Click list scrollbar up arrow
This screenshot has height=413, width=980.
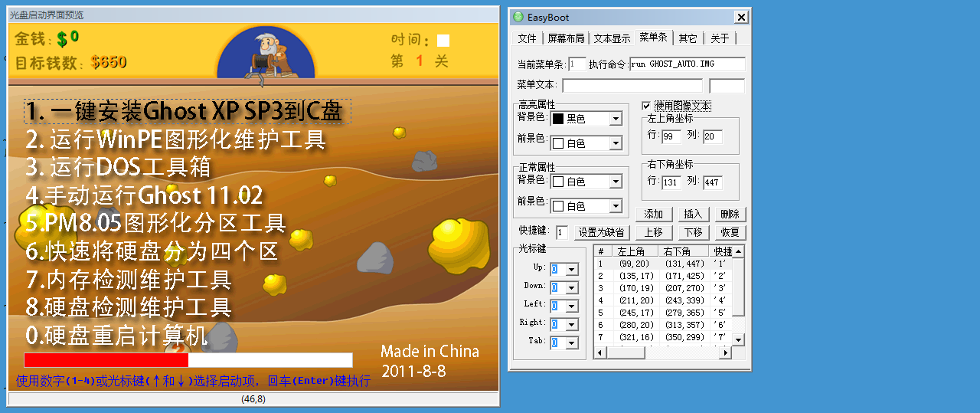pyautogui.click(x=739, y=252)
